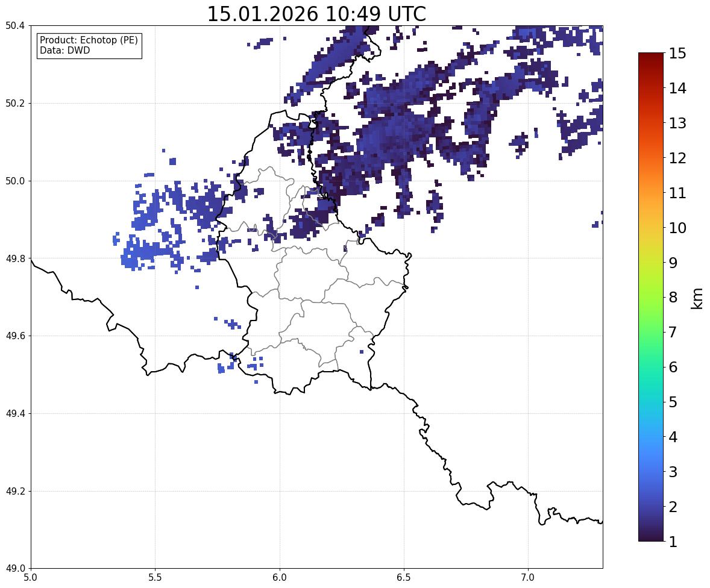Click the "Data: DWD" legend line

(64, 50)
